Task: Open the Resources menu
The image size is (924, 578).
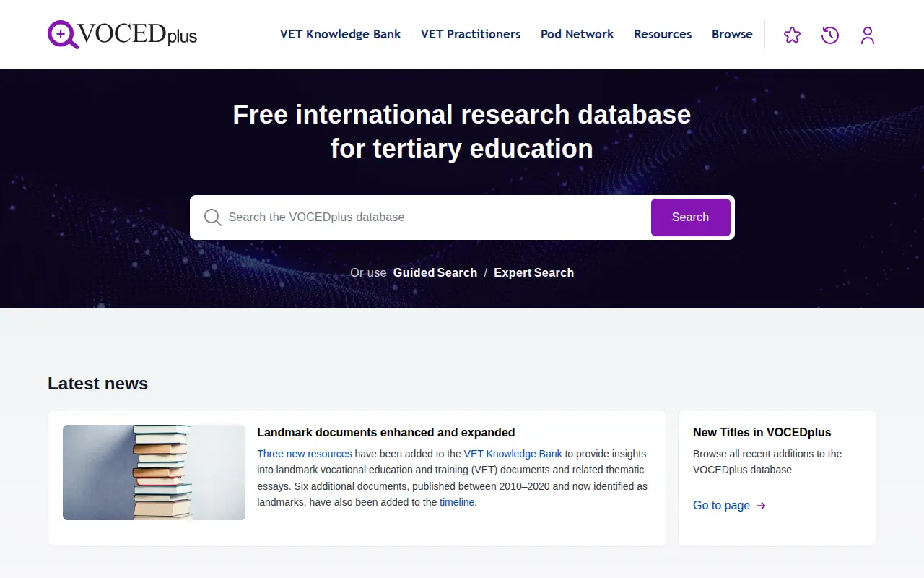Action: click(663, 34)
